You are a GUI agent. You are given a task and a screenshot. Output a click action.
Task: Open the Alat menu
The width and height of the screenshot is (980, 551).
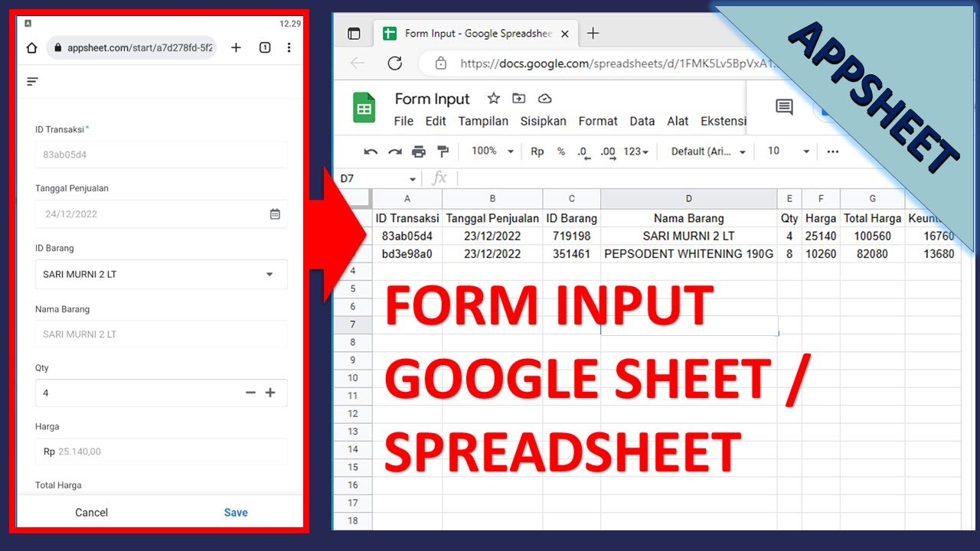pyautogui.click(x=678, y=121)
